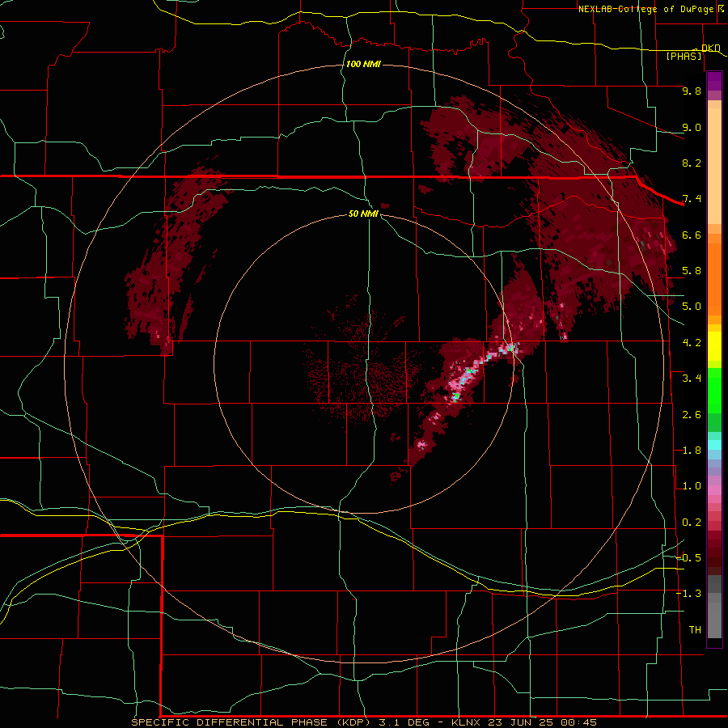Click the 3.4 scale value

pos(692,379)
